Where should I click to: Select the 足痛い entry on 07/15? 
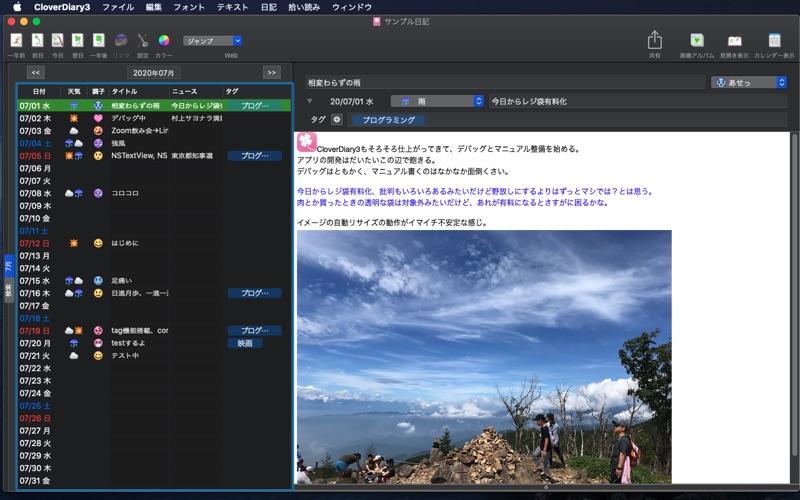155,281
